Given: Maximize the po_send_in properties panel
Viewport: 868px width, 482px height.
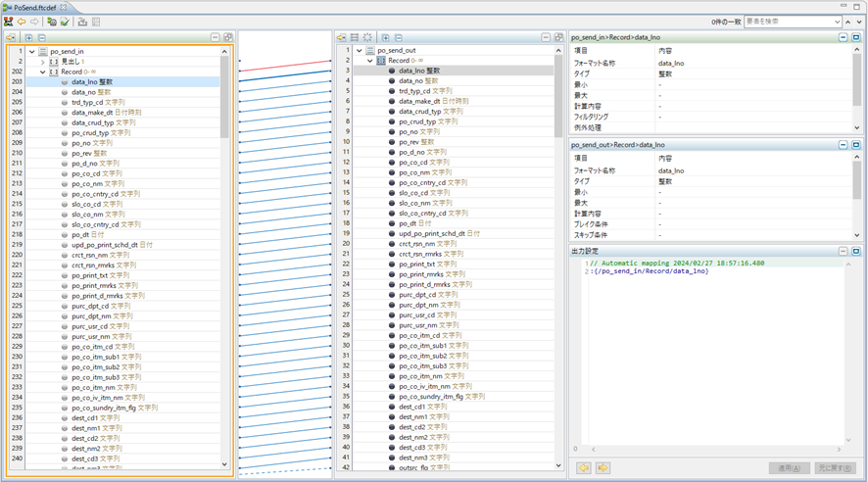Looking at the screenshot, I should point(855,37).
